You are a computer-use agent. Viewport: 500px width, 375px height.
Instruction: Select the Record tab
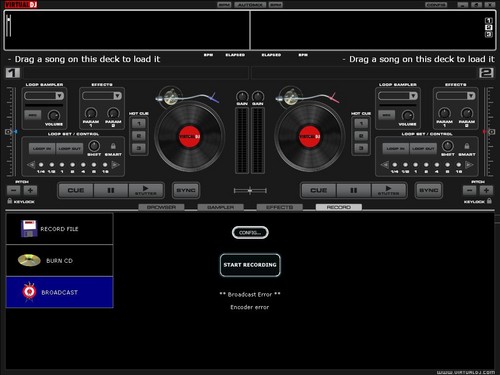click(x=339, y=207)
